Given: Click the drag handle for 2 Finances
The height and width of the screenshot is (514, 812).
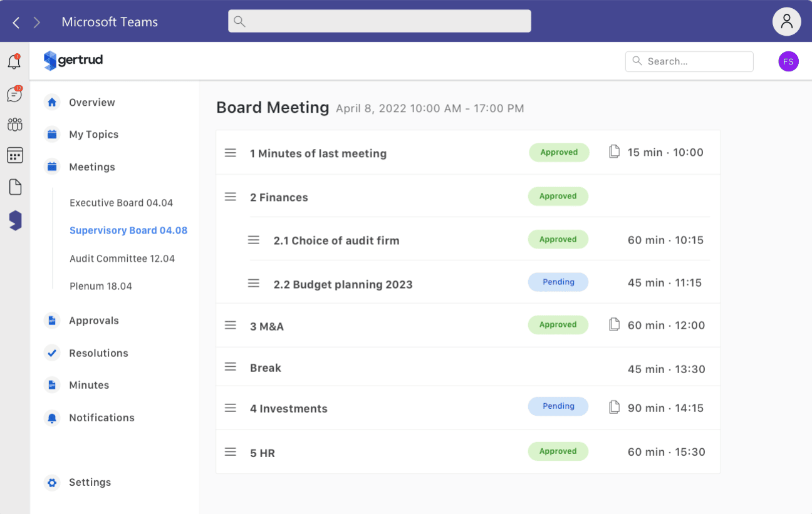Looking at the screenshot, I should click(231, 197).
